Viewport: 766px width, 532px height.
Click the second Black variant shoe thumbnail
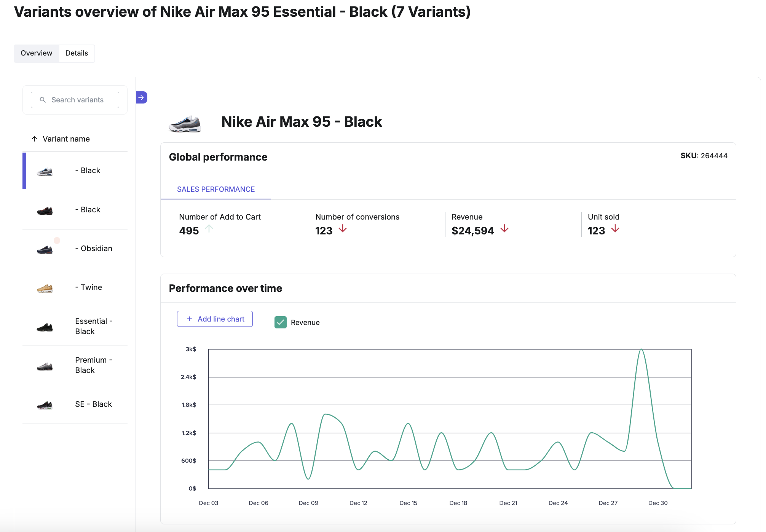click(x=45, y=210)
